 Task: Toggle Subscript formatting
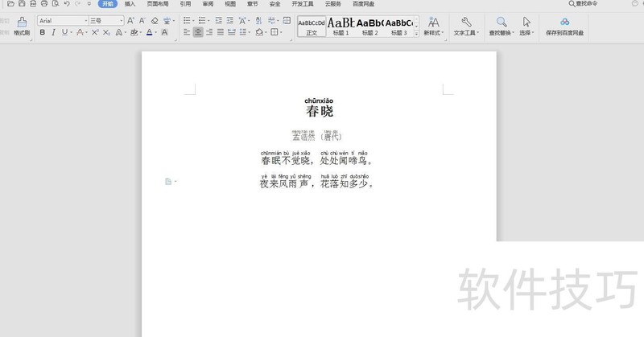tap(106, 32)
